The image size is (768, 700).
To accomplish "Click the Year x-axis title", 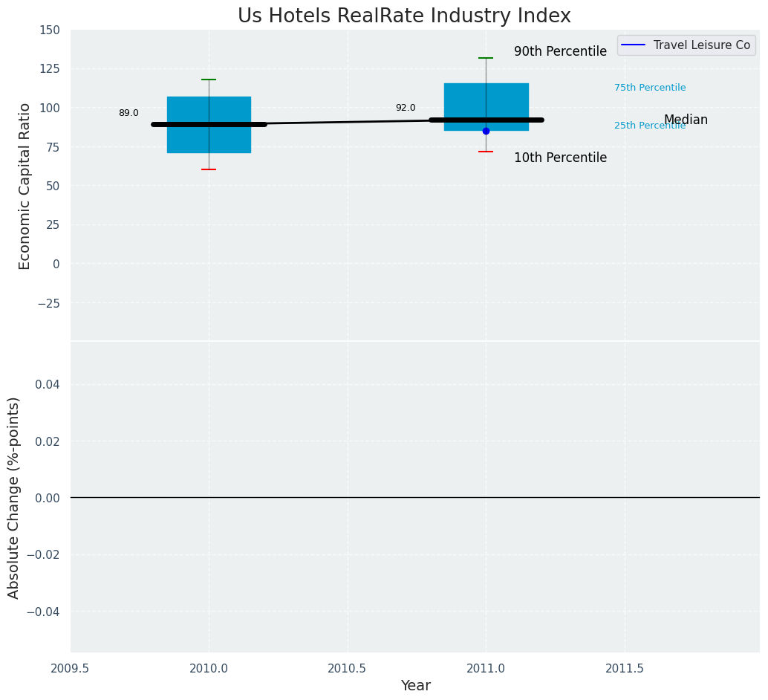I will pyautogui.click(x=415, y=686).
